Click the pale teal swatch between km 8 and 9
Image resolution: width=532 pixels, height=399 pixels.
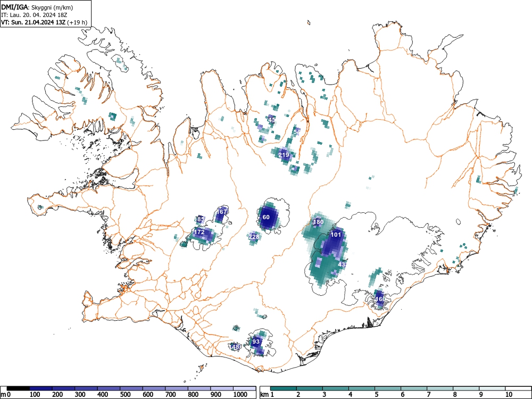(x=466, y=388)
